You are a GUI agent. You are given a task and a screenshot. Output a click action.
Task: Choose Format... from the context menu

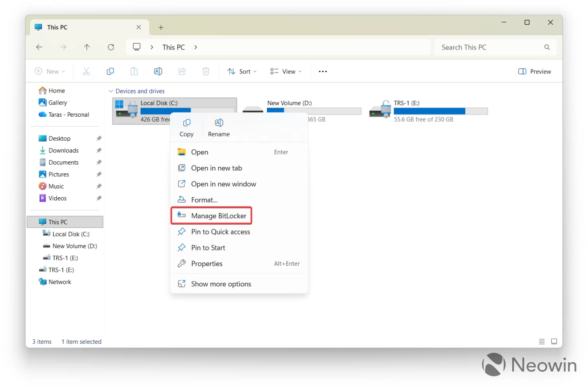point(239,200)
